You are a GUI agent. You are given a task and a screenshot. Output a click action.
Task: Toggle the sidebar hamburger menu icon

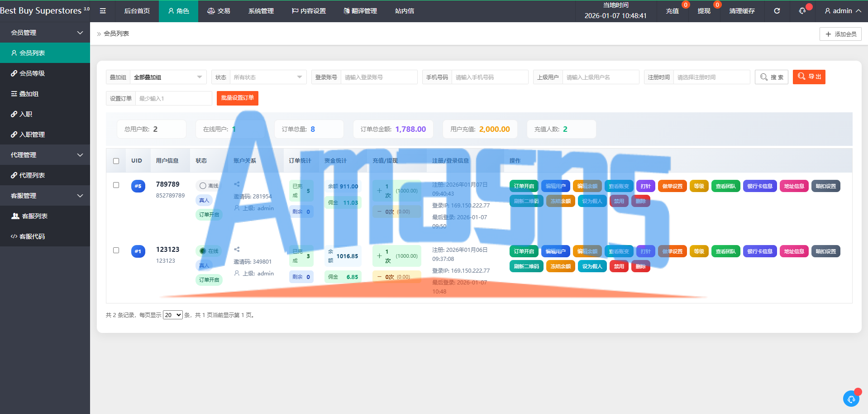pyautogui.click(x=103, y=11)
